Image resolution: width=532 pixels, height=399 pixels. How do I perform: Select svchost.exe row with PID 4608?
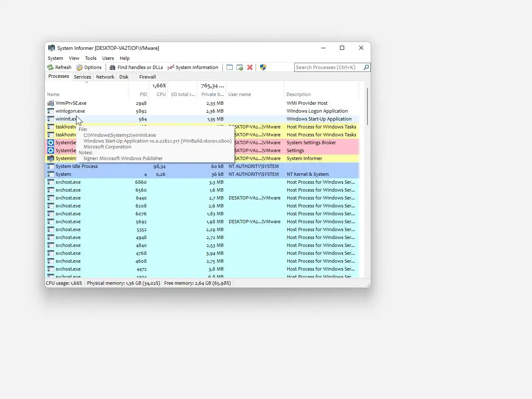(202, 261)
